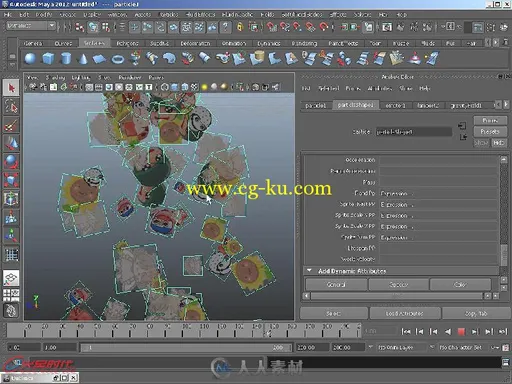This screenshot has width=512, height=384.
Task: Create a NURBS cube from shelf
Action: coord(48,59)
